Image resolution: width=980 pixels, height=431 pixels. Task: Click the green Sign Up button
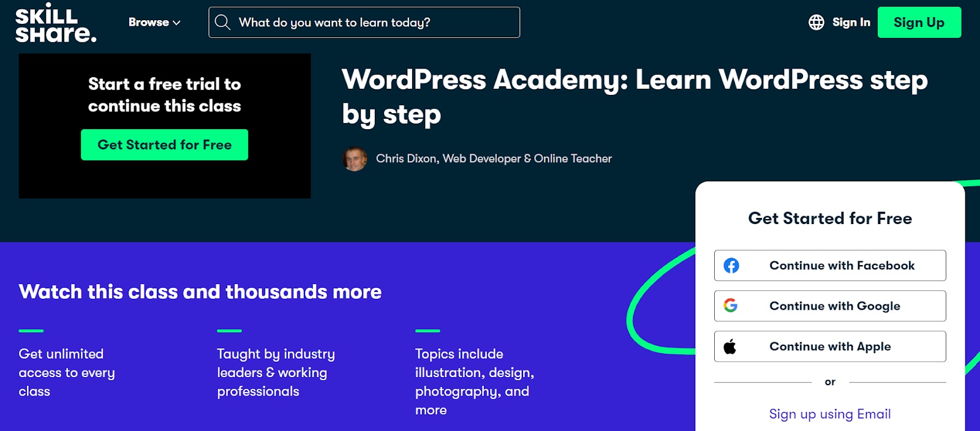[x=919, y=23]
